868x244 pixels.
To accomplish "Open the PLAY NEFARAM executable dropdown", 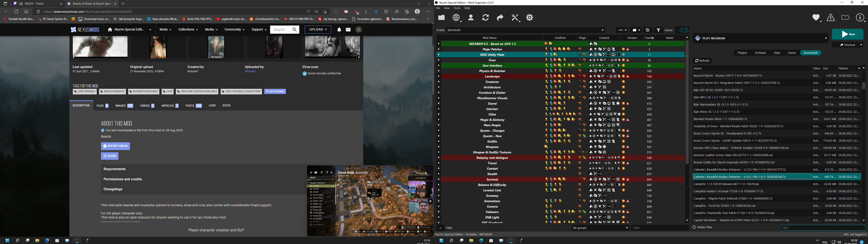I will [760, 38].
